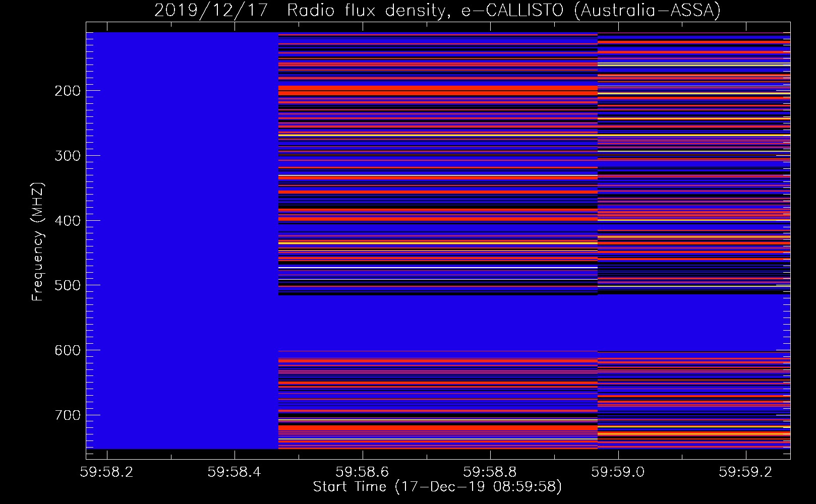
Task: Click the solid blue band between 500 and 600 MHz
Action: point(534,323)
